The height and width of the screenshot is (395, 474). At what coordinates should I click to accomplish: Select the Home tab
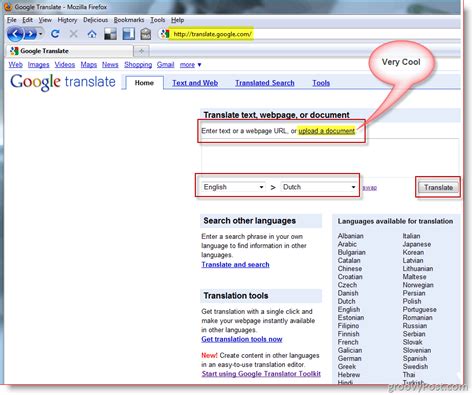click(x=144, y=83)
